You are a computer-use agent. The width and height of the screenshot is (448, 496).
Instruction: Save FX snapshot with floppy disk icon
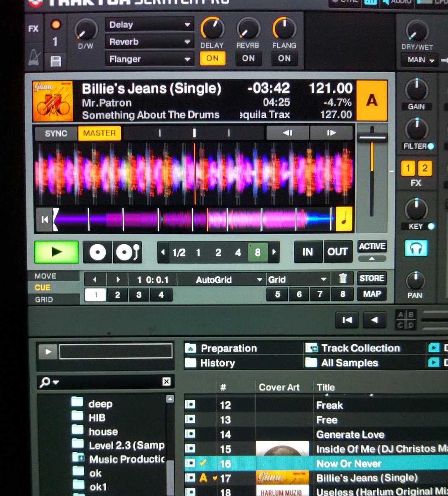point(55,61)
